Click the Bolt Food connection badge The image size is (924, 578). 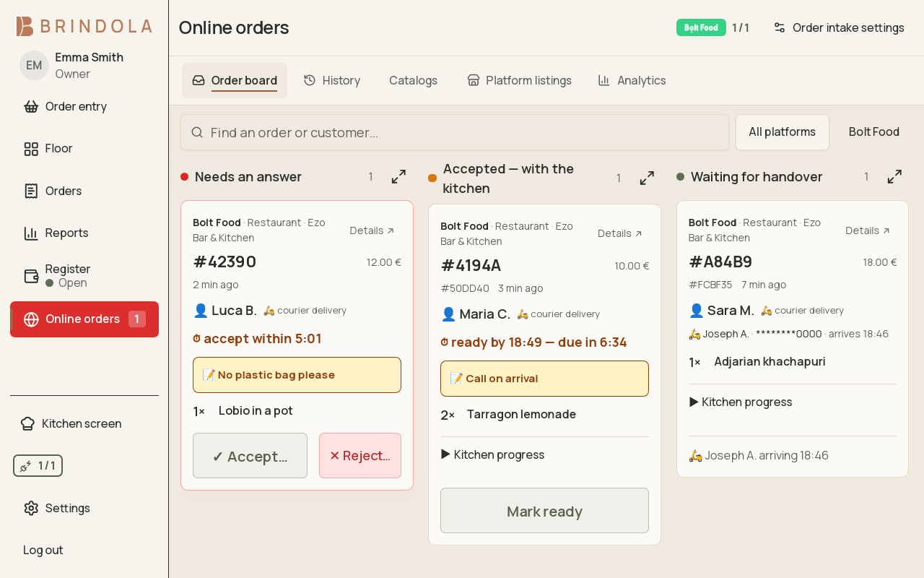click(701, 27)
